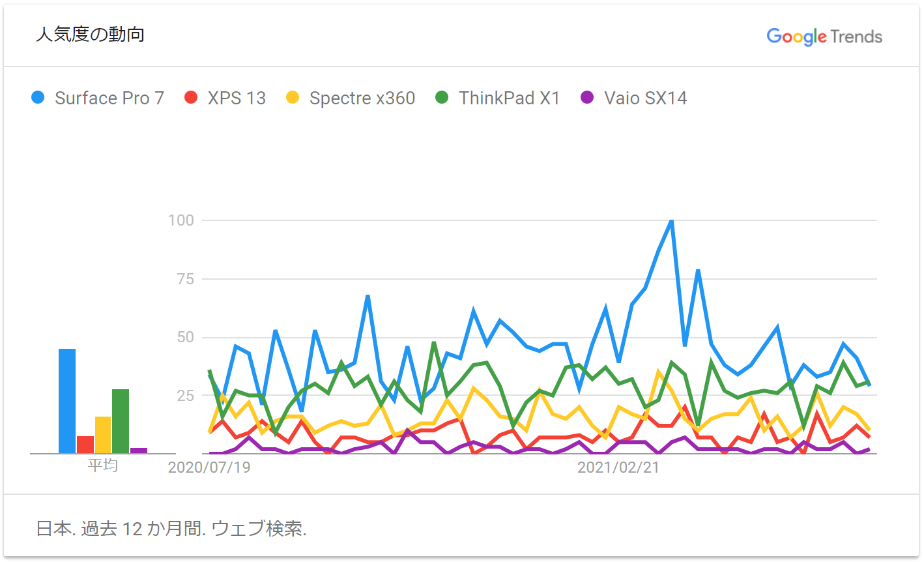
Task: Click the Google Trends logo
Action: [824, 37]
